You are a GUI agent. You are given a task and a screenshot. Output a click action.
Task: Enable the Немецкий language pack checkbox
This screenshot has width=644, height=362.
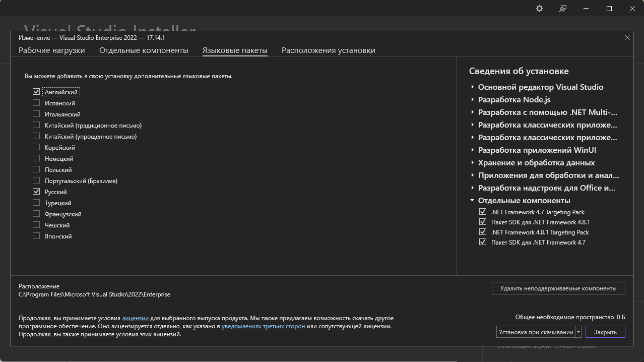point(36,158)
